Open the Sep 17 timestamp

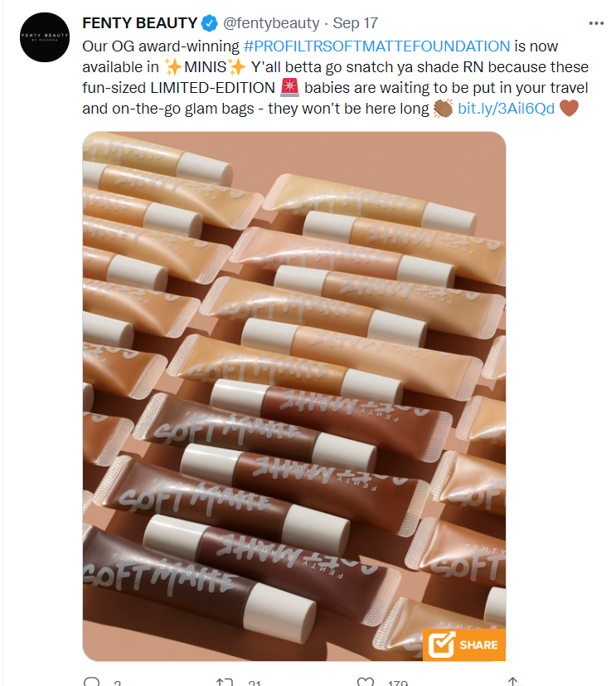(x=356, y=22)
